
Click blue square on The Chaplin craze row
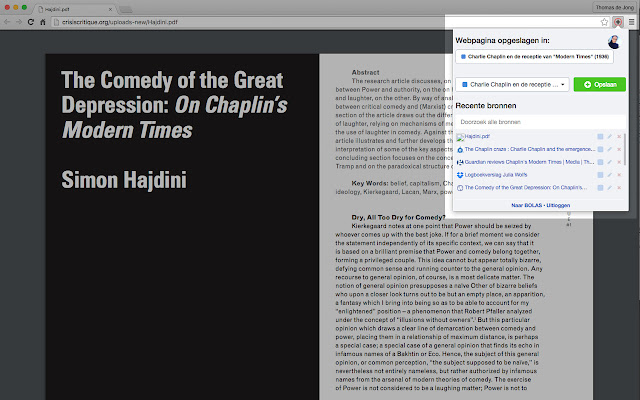pos(600,149)
